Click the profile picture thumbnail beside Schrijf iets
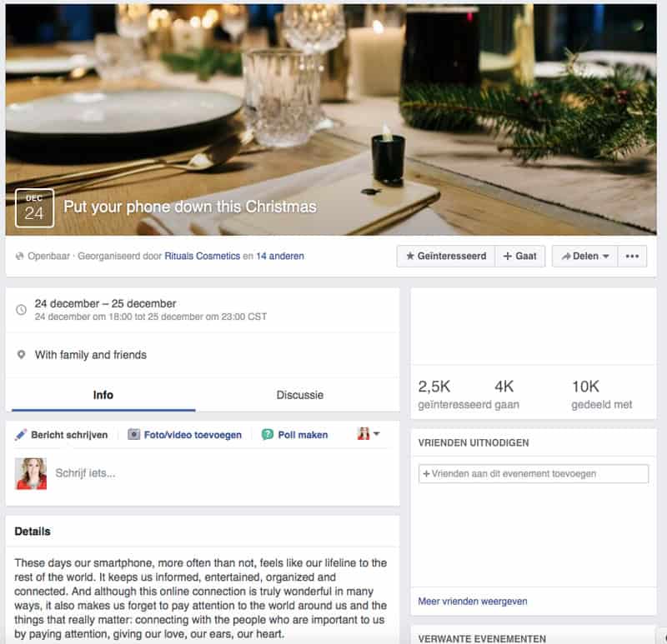This screenshot has height=644, width=667. click(31, 473)
